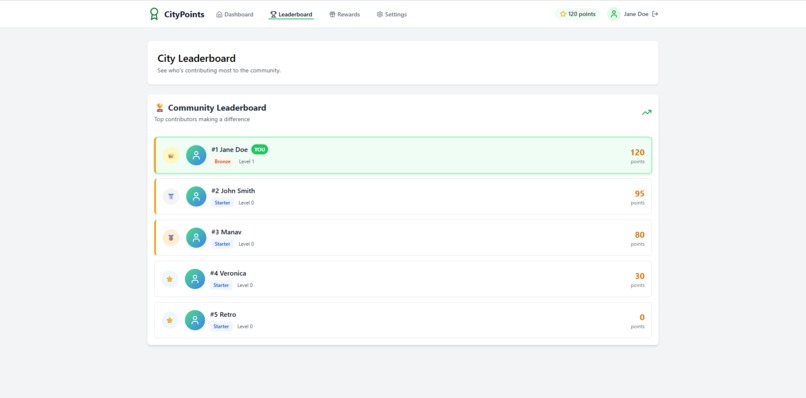
Task: Click the '#3 Manav' name text
Action: 226,232
